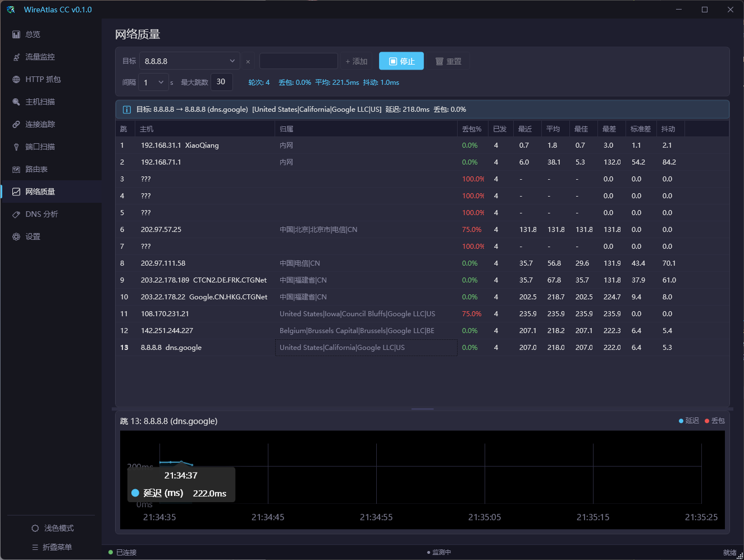The image size is (744, 560).
Task: Toggle 延迟 series in chart legend
Action: click(x=689, y=421)
